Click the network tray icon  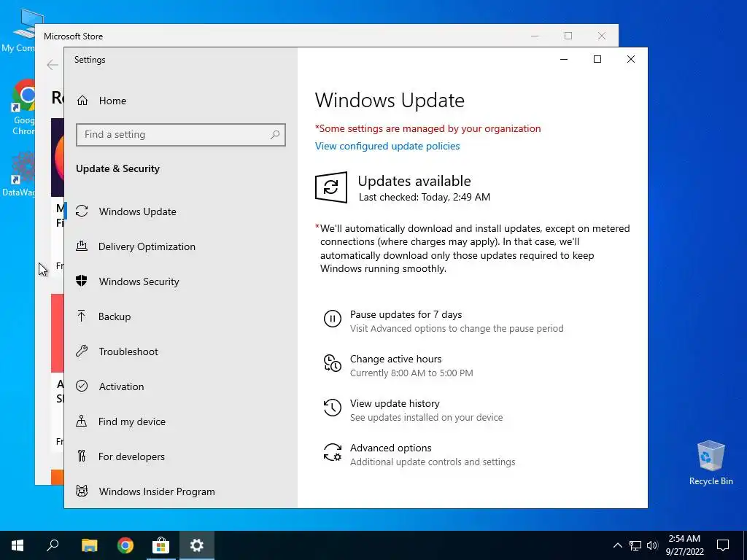coord(635,545)
